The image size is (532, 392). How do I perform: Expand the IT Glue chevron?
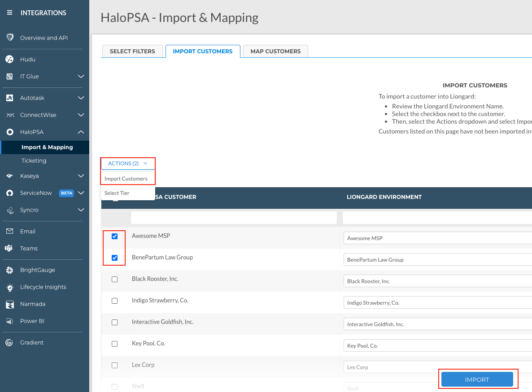pyautogui.click(x=81, y=76)
